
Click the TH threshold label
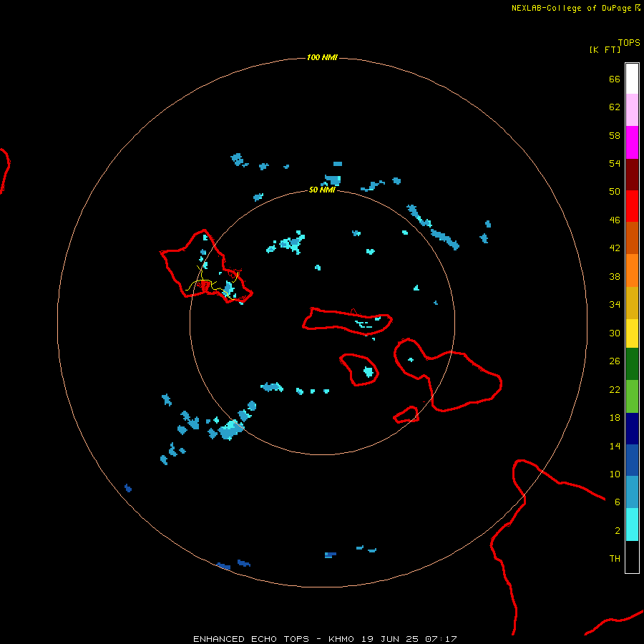pyautogui.click(x=615, y=559)
